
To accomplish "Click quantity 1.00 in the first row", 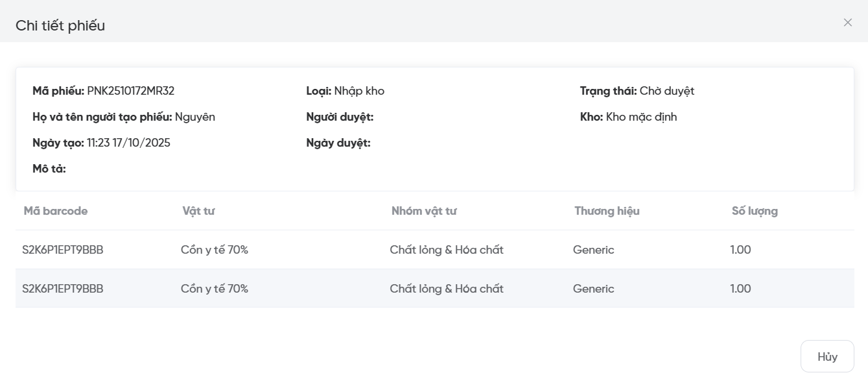I will pyautogui.click(x=740, y=250).
